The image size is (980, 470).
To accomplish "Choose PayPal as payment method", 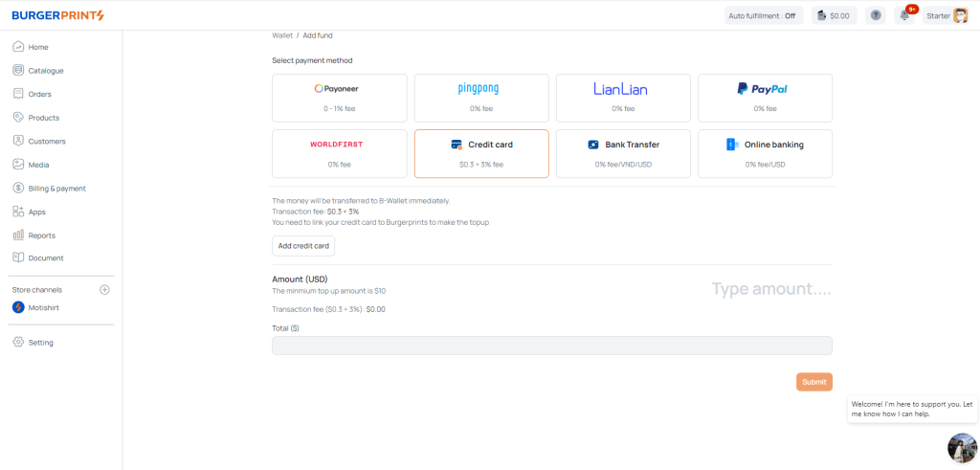I will tap(765, 98).
